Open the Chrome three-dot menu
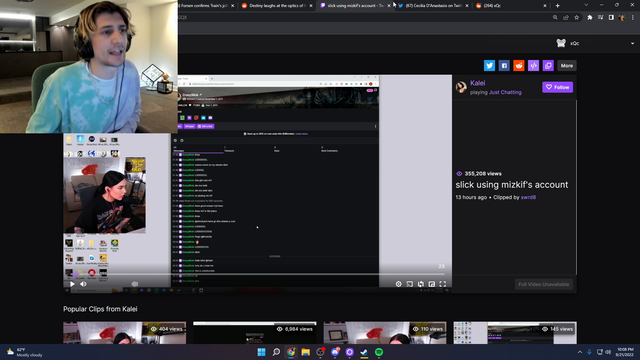Screen dimensions: 640x360 [x=633, y=18]
